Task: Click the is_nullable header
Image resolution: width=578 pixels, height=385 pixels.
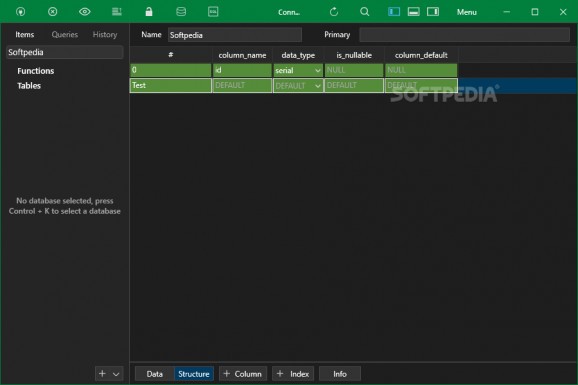Action: click(354, 55)
